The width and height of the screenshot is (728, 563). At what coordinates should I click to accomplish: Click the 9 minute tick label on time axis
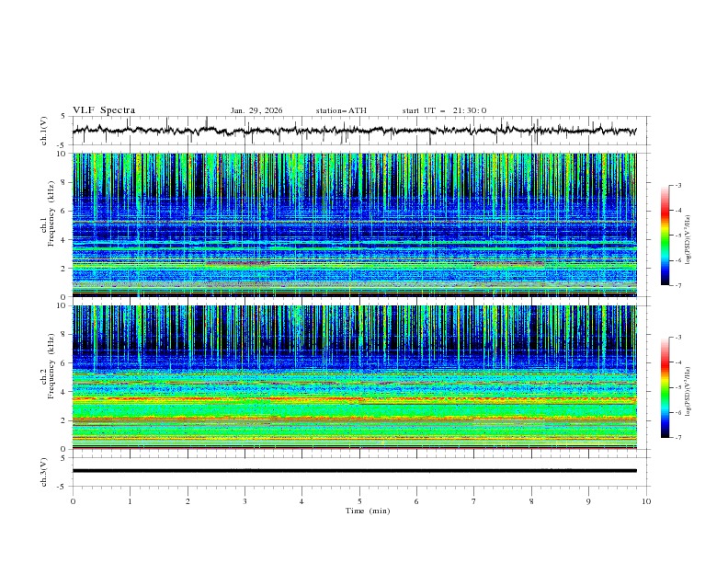point(589,501)
